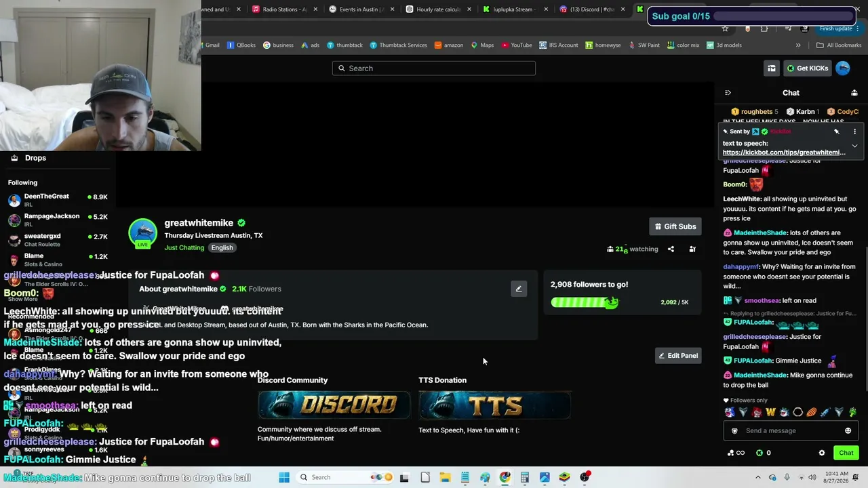
Task: Open pinned message three-dot options
Action: [x=854, y=131]
